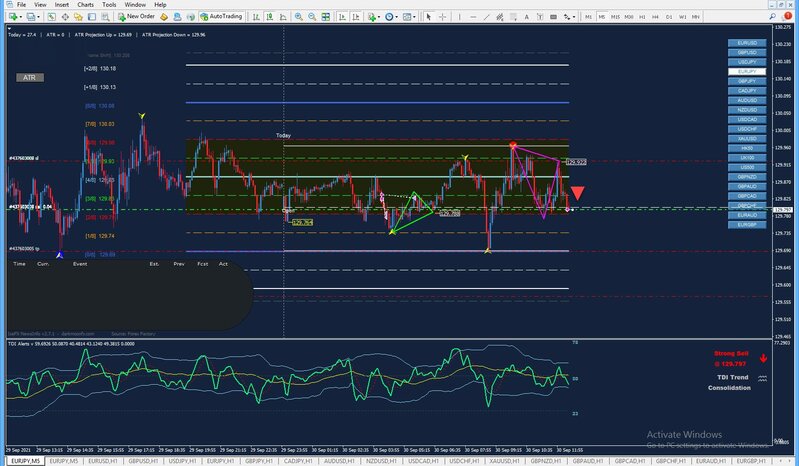This screenshot has width=799, height=466.
Task: Select the crosshair tool
Action: [x=442, y=17]
